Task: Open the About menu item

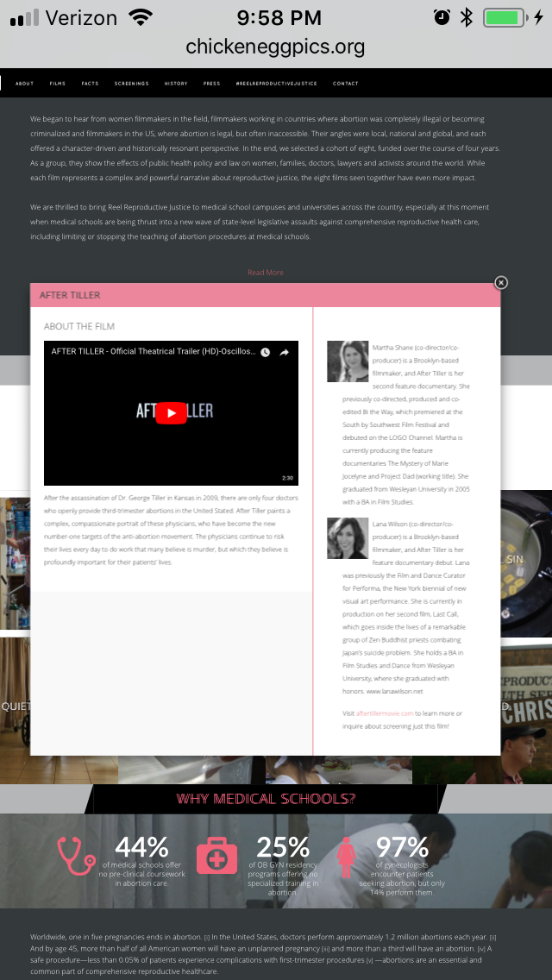Action: [x=24, y=84]
